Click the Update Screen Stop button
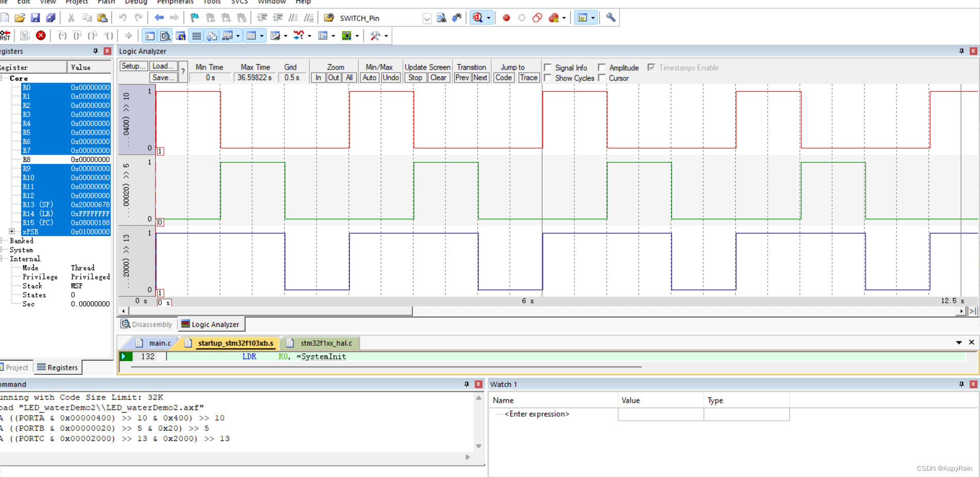980x477 pixels. click(x=415, y=77)
